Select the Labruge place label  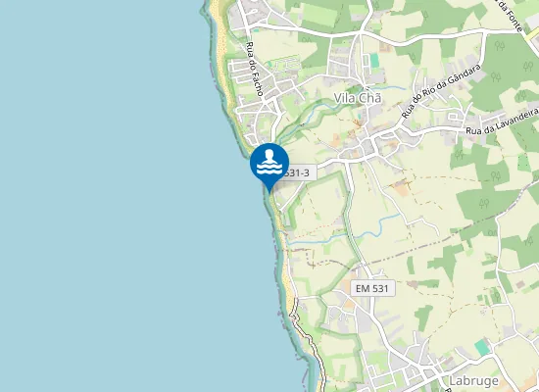(473, 380)
